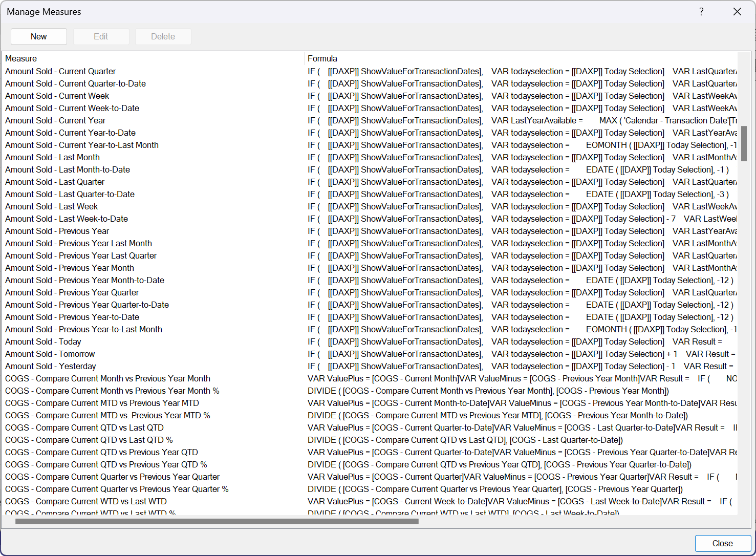Click the Edit button

[x=101, y=36]
